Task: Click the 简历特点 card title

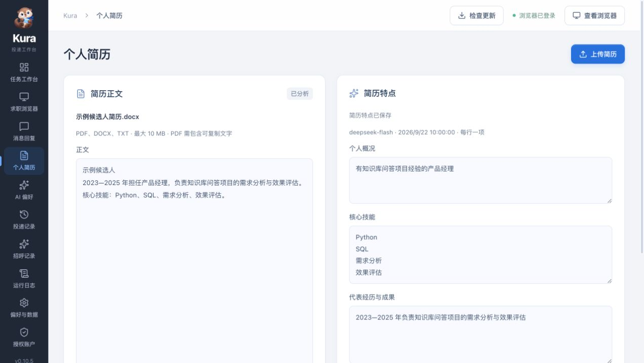Action: [x=380, y=93]
